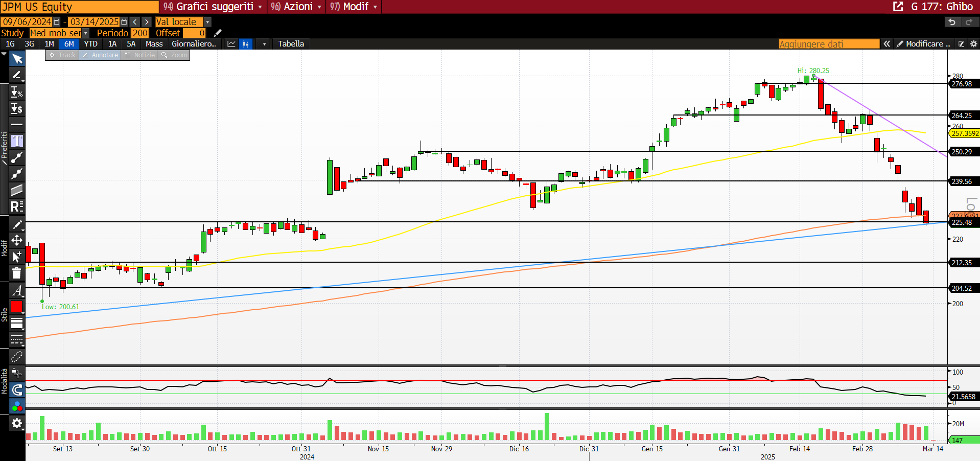Select the trend line tool
980x461 pixels.
coord(17,157)
